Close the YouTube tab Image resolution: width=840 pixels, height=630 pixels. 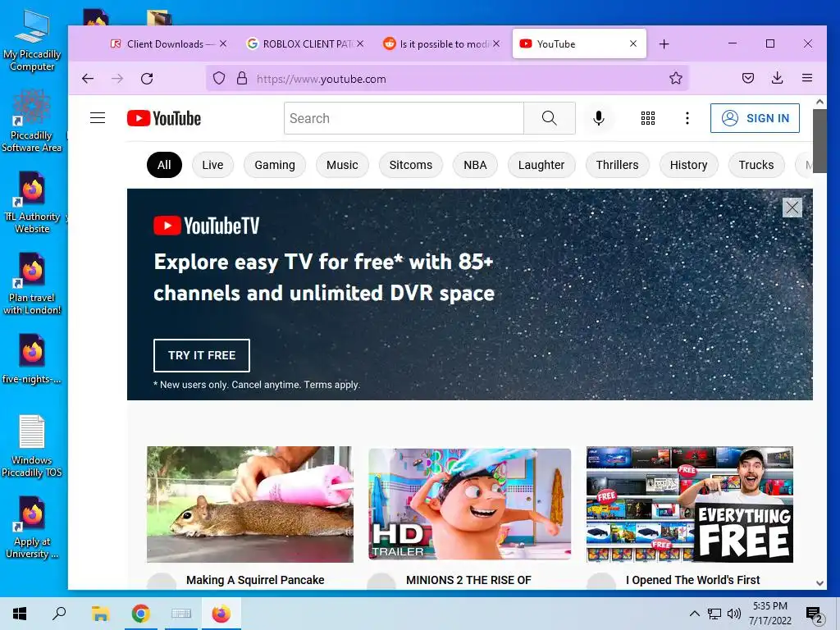[x=633, y=44]
